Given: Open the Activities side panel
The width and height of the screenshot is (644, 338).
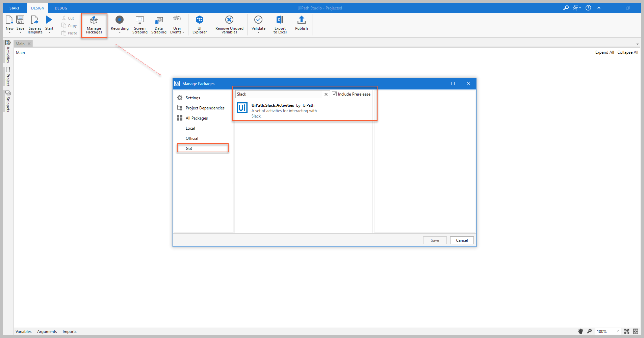Looking at the screenshot, I should (x=8, y=52).
